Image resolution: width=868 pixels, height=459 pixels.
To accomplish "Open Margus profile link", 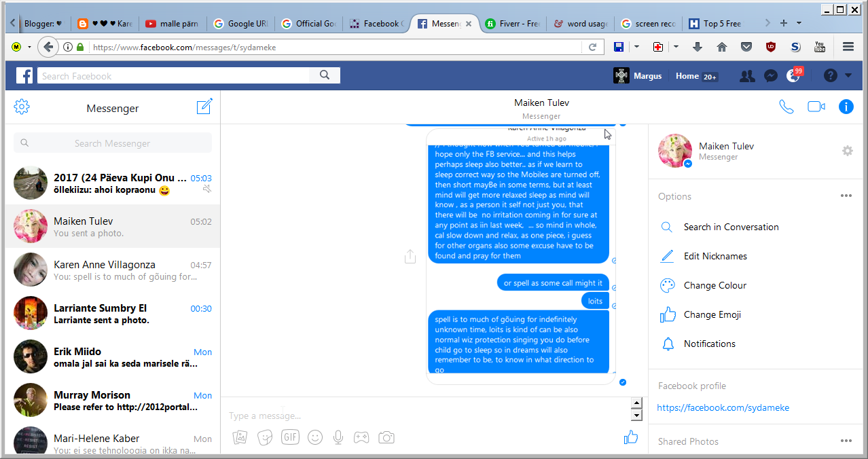I will (x=638, y=75).
